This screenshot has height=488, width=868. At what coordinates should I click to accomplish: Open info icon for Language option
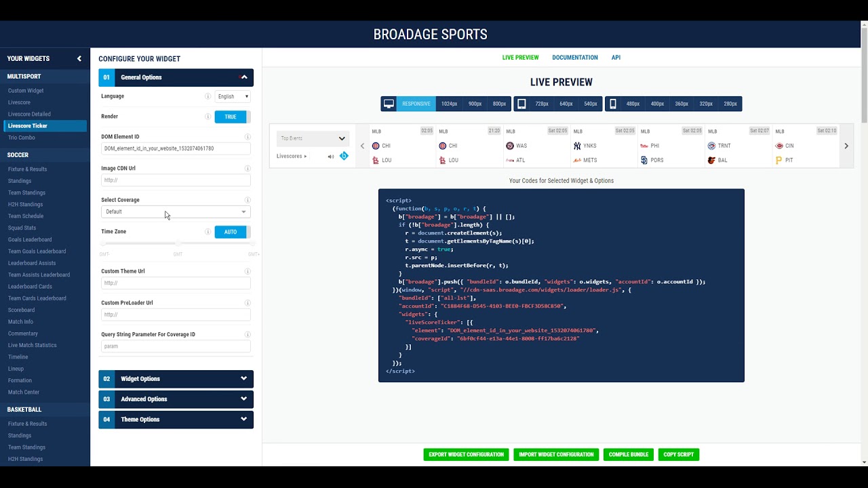click(208, 96)
